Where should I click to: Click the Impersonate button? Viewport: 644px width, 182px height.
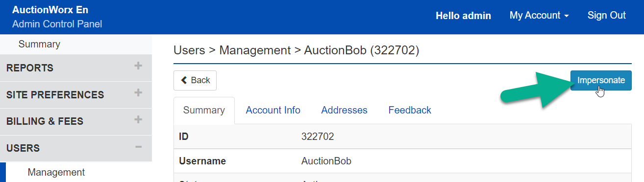tap(601, 80)
